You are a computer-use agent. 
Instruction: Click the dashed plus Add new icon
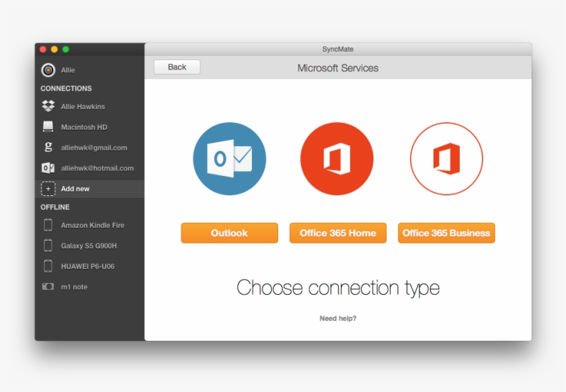pyautogui.click(x=48, y=188)
